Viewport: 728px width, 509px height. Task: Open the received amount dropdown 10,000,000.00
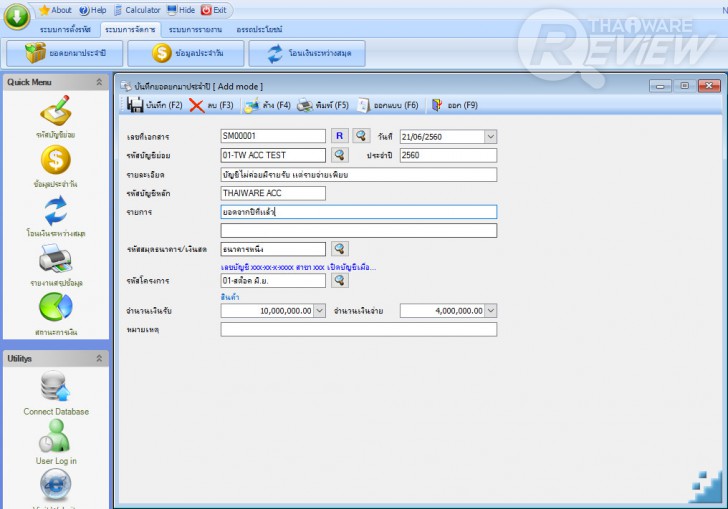tap(320, 311)
